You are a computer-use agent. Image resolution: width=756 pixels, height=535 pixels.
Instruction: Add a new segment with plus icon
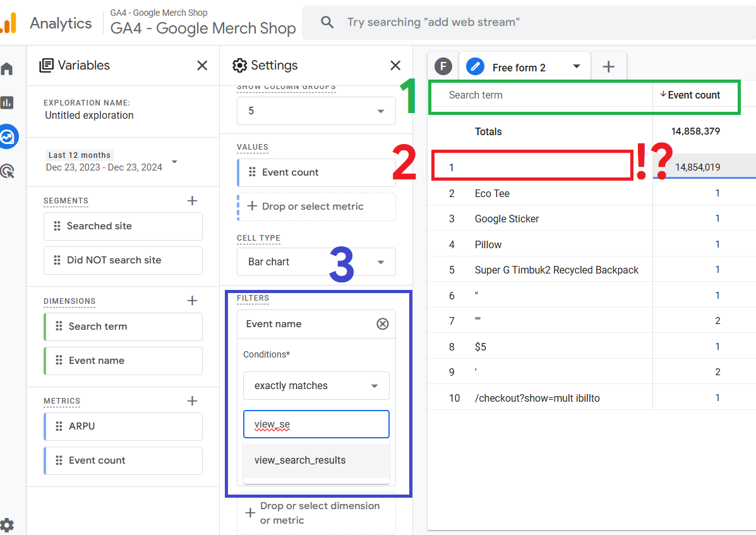pyautogui.click(x=192, y=200)
